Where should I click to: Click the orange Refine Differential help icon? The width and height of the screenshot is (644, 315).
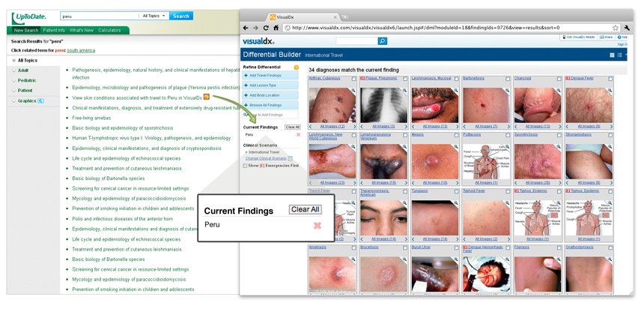[297, 68]
